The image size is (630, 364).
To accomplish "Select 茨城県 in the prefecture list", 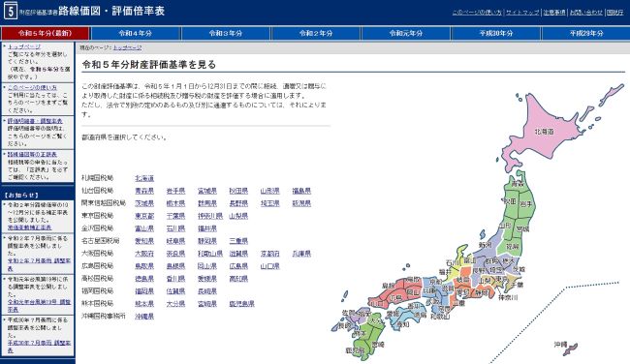I will click(x=144, y=203).
